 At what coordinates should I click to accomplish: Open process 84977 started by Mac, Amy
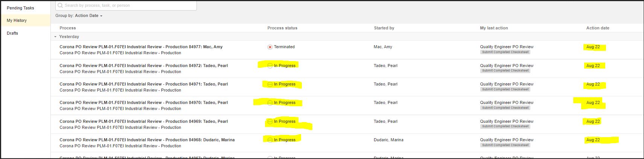(x=141, y=47)
